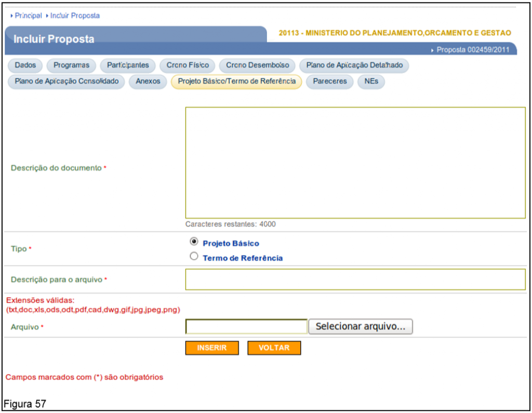The image size is (532, 413).
Task: Click the Descrição do documento text area
Action: (355, 163)
